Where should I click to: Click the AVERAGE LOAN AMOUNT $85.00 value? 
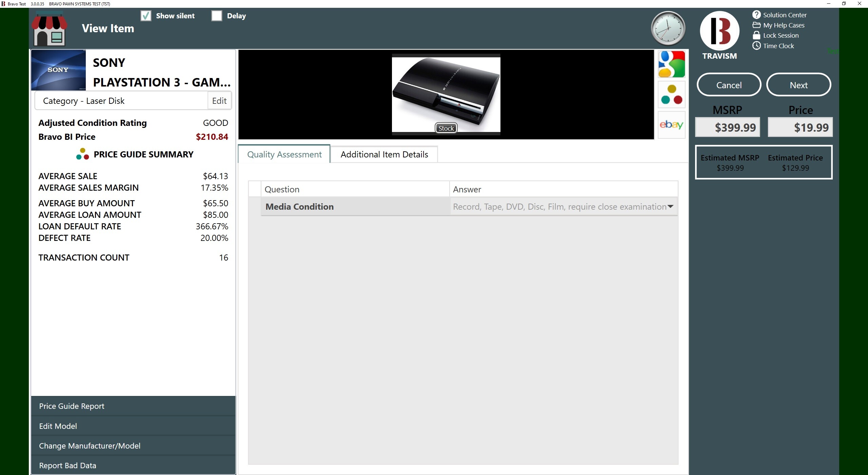[x=215, y=215]
